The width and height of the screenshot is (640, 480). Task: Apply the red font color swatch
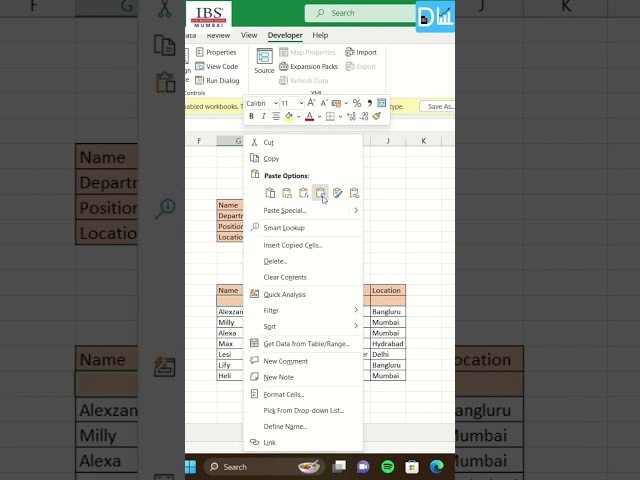[x=310, y=117]
